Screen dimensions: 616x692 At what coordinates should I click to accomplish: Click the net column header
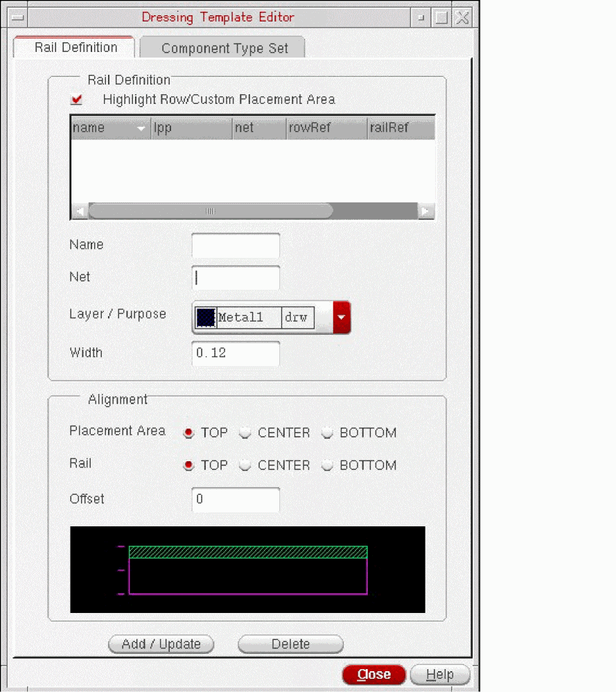point(259,128)
